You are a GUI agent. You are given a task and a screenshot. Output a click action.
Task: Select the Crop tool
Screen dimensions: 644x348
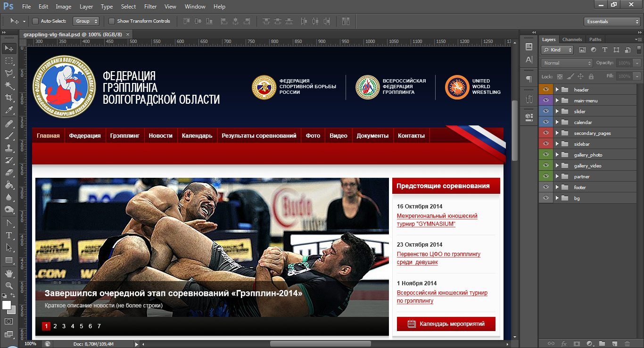click(9, 98)
